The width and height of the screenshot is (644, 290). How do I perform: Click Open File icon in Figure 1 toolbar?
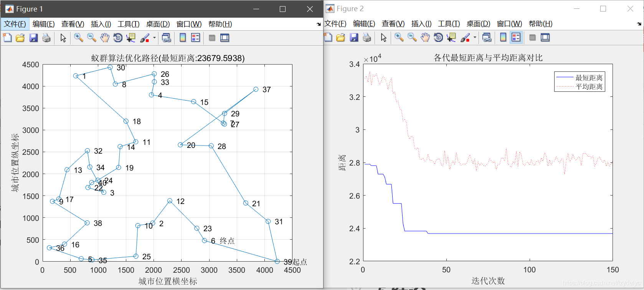tap(20, 38)
